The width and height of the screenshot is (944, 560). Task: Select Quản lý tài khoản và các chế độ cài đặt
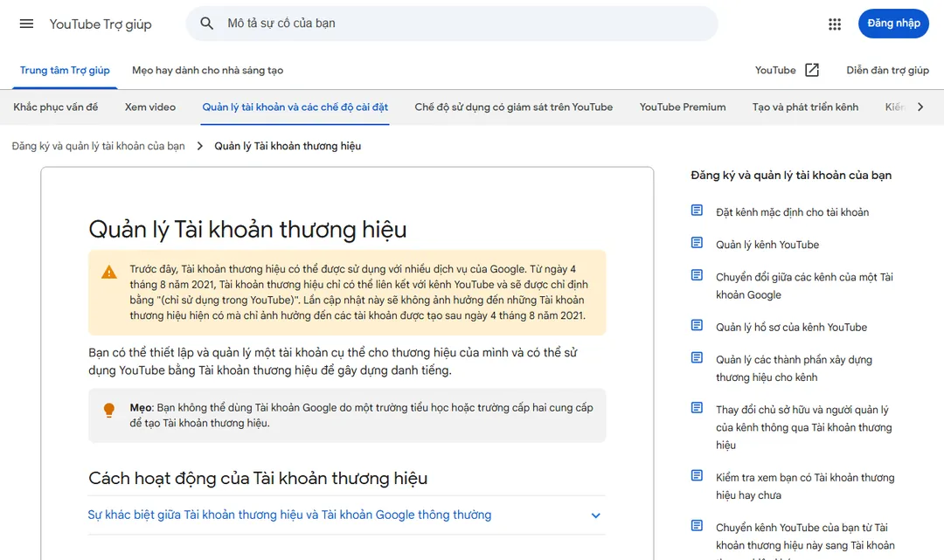click(295, 107)
